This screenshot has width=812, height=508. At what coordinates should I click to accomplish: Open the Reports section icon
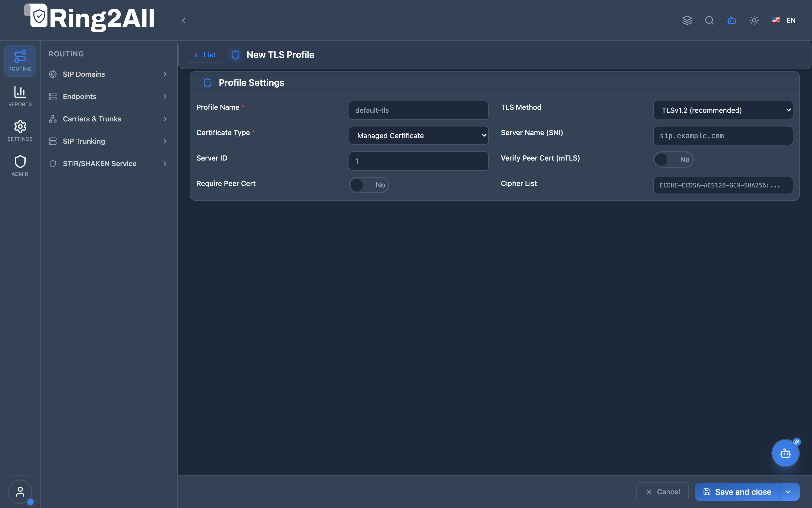pos(20,96)
